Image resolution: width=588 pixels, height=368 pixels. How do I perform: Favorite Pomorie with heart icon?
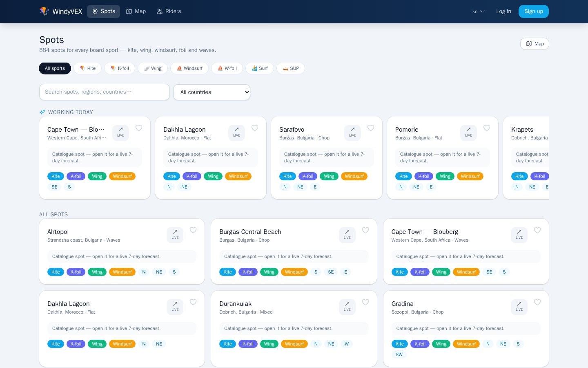[x=487, y=128]
